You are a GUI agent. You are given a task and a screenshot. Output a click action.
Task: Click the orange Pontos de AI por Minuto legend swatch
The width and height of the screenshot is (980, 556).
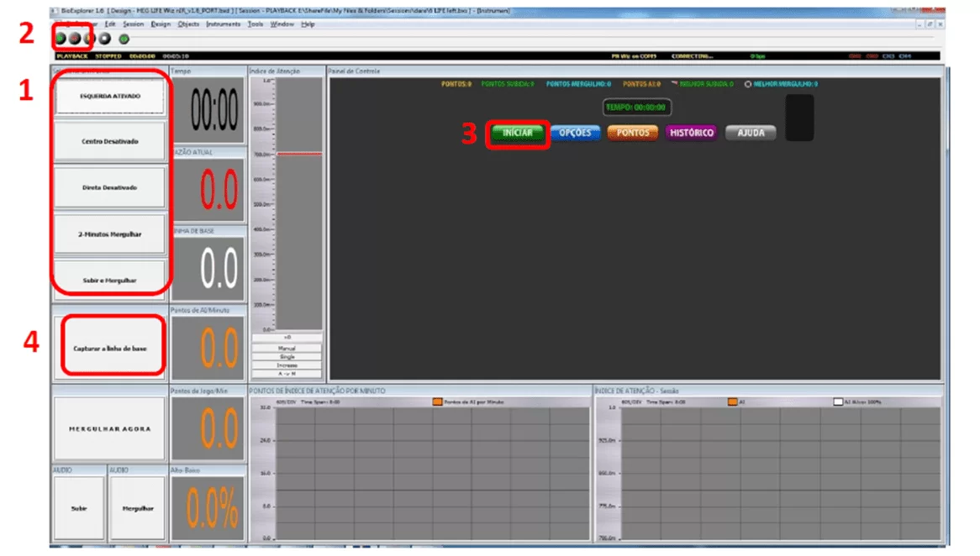437,401
